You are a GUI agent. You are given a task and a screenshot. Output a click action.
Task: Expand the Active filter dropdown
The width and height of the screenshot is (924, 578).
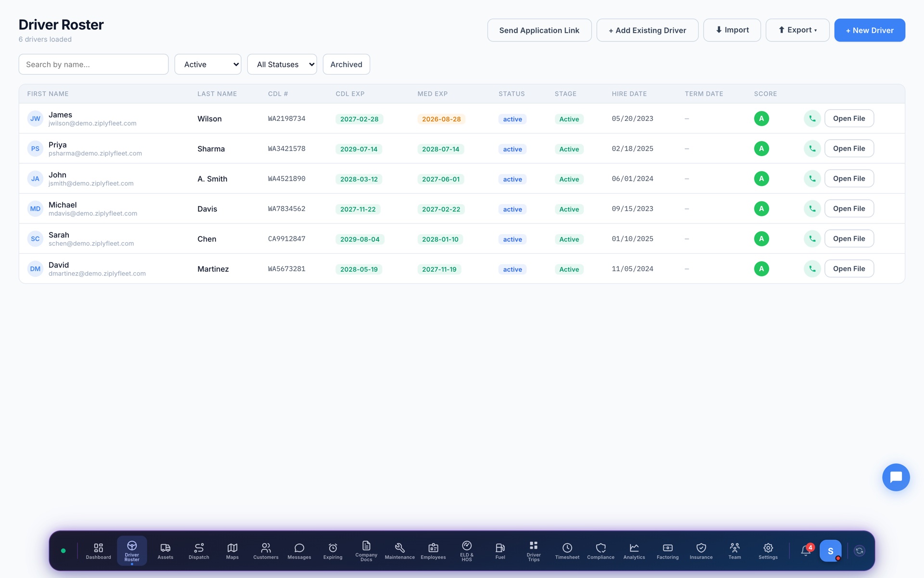tap(208, 65)
